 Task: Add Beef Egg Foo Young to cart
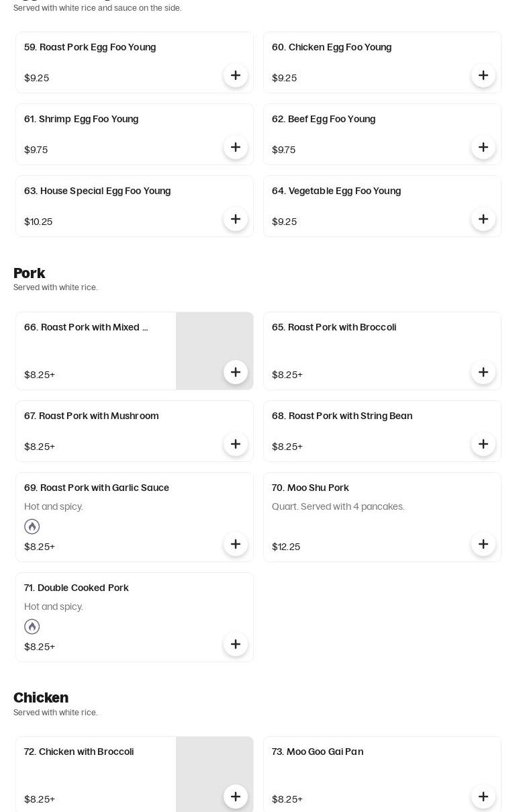[483, 147]
